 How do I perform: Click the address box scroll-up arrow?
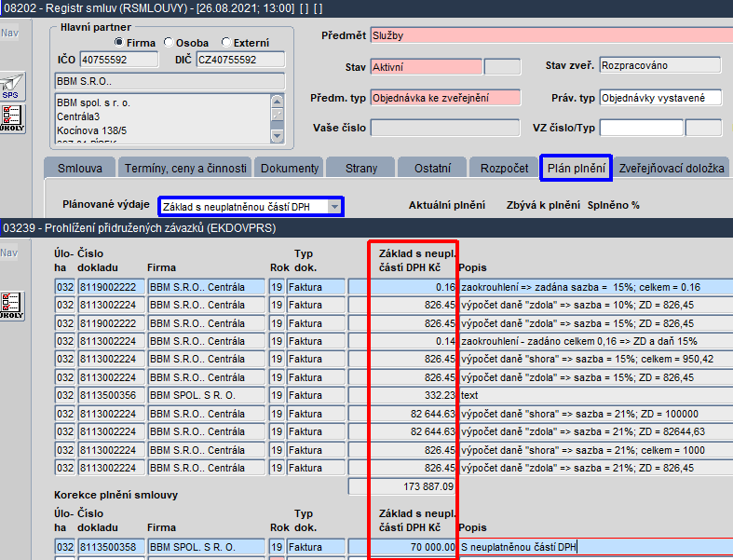pyautogui.click(x=278, y=102)
